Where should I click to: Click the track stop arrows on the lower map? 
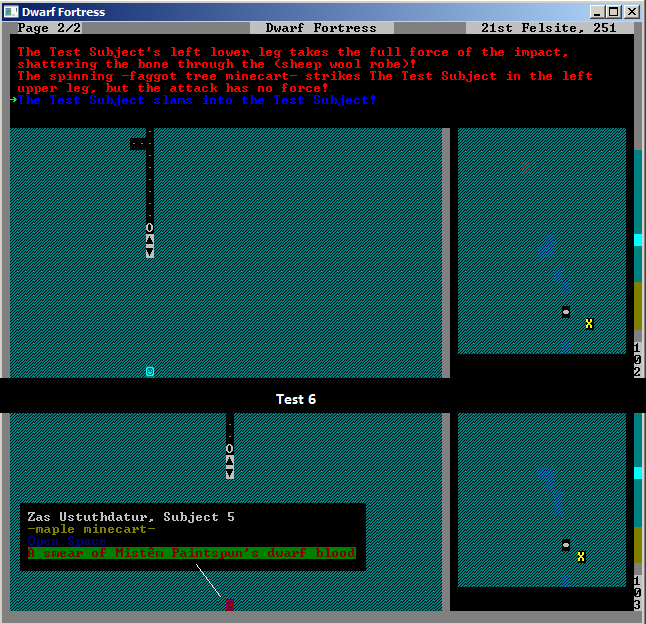pyautogui.click(x=229, y=467)
